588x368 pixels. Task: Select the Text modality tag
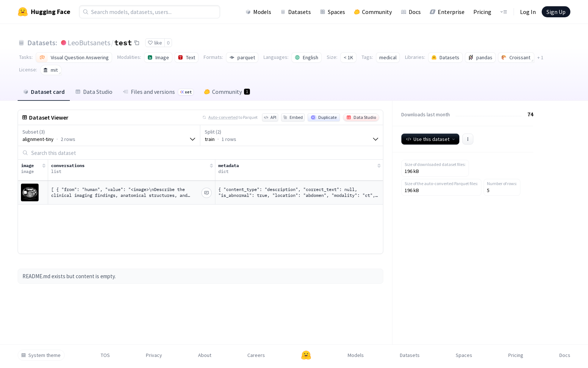click(186, 57)
